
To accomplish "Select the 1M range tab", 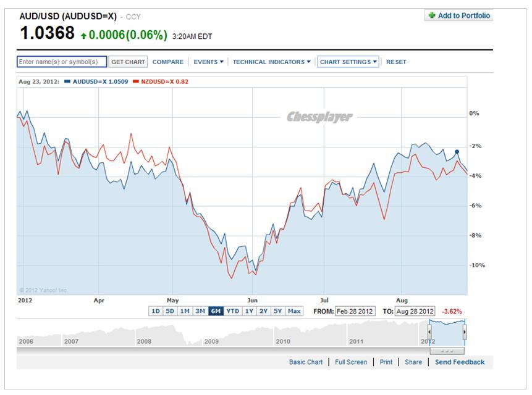I will [185, 311].
